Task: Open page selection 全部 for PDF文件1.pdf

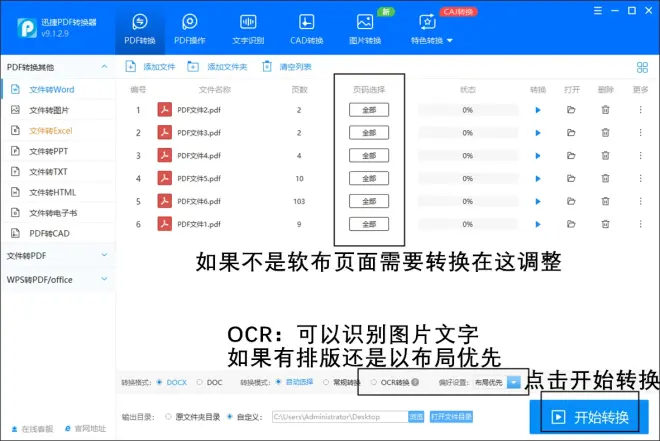Action: 369,224
